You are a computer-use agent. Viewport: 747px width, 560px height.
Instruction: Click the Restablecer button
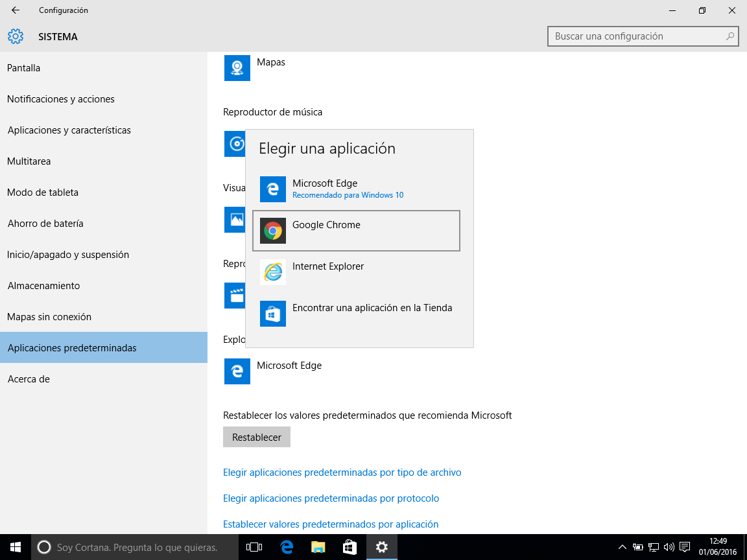pos(256,437)
